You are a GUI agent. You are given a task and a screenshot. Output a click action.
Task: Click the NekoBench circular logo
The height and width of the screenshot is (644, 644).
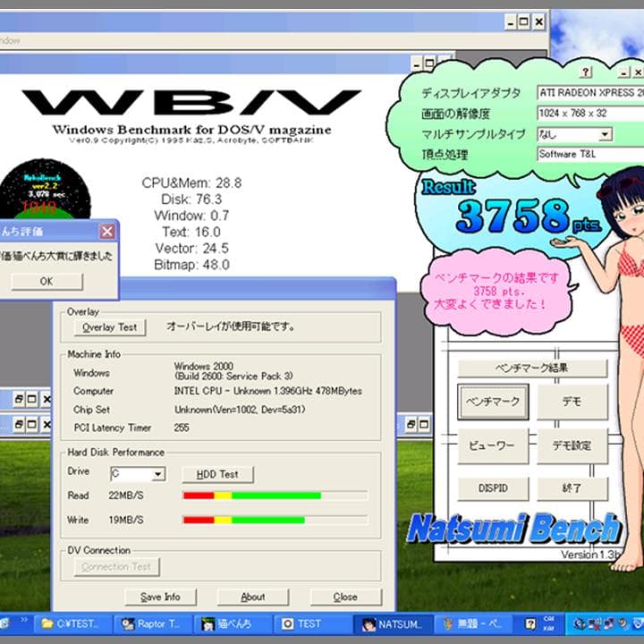coord(46,189)
